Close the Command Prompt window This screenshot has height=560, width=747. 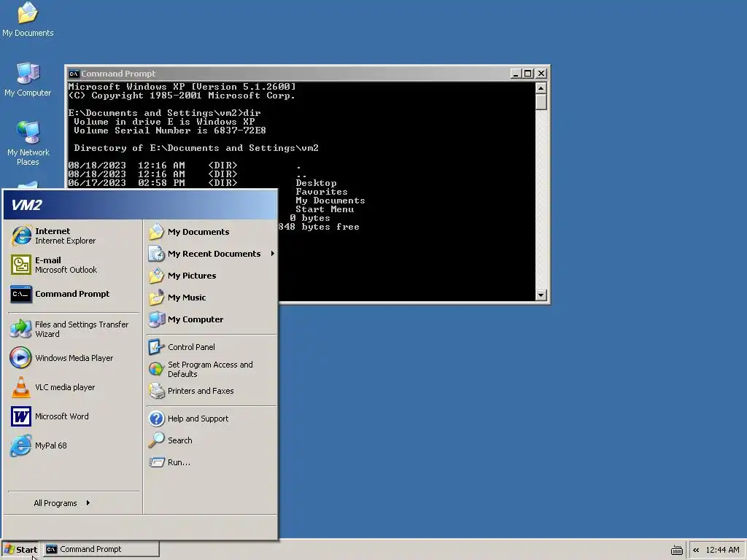541,74
